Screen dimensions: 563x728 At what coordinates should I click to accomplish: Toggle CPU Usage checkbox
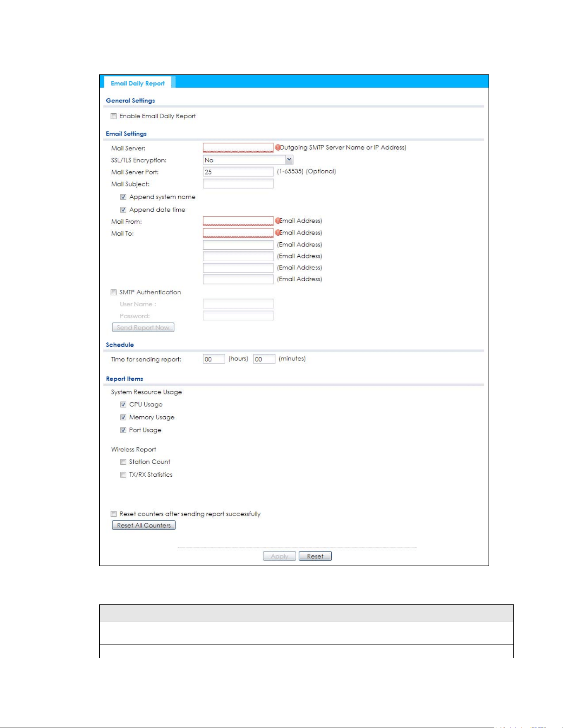pos(123,405)
